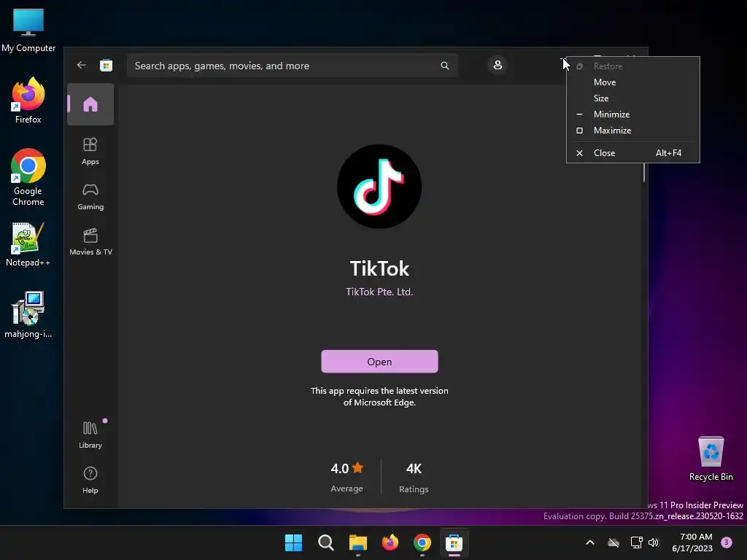Expand the hidden tray icons chevron
Image resolution: width=747 pixels, height=560 pixels.
click(x=589, y=542)
